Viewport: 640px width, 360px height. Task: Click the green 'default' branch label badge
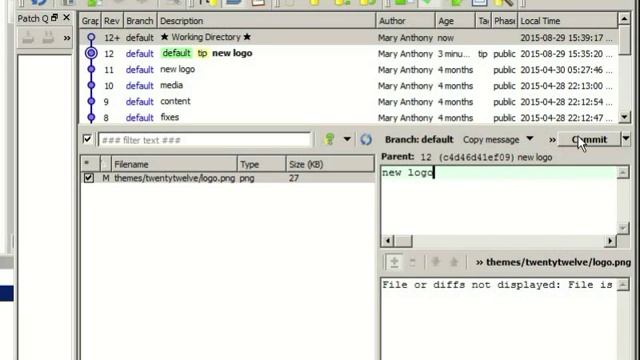pos(176,53)
